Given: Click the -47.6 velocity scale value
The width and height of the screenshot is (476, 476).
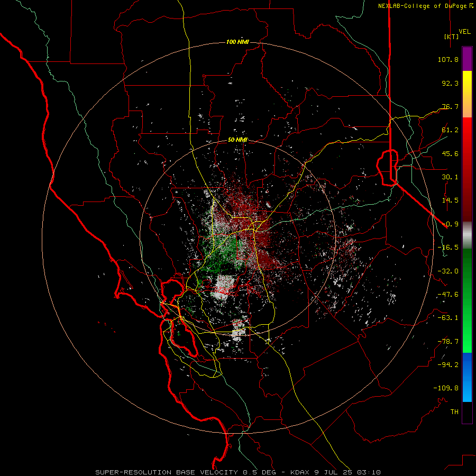Looking at the screenshot, I should 448,295.
